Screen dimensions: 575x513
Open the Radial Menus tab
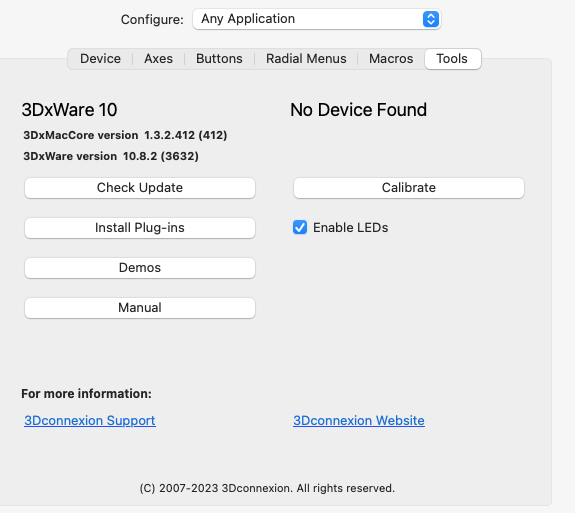coord(306,59)
